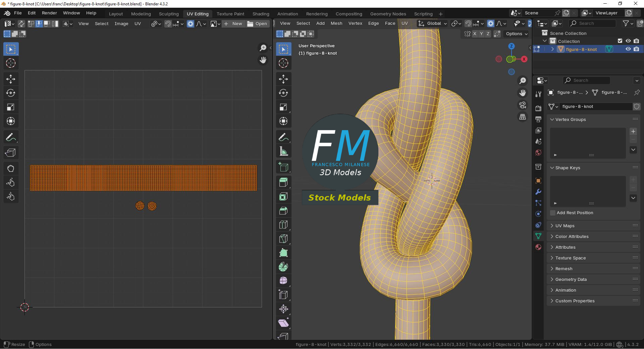Select the Measure tool in the 3D viewport
The width and height of the screenshot is (644, 349).
283,151
